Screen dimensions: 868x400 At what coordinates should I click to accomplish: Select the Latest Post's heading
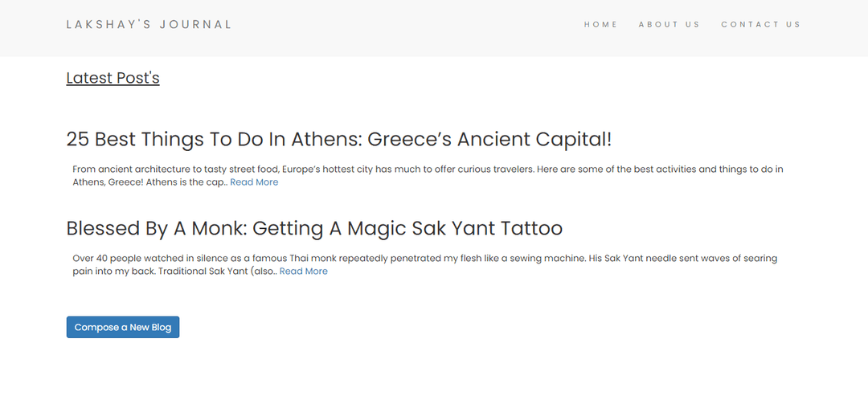113,78
